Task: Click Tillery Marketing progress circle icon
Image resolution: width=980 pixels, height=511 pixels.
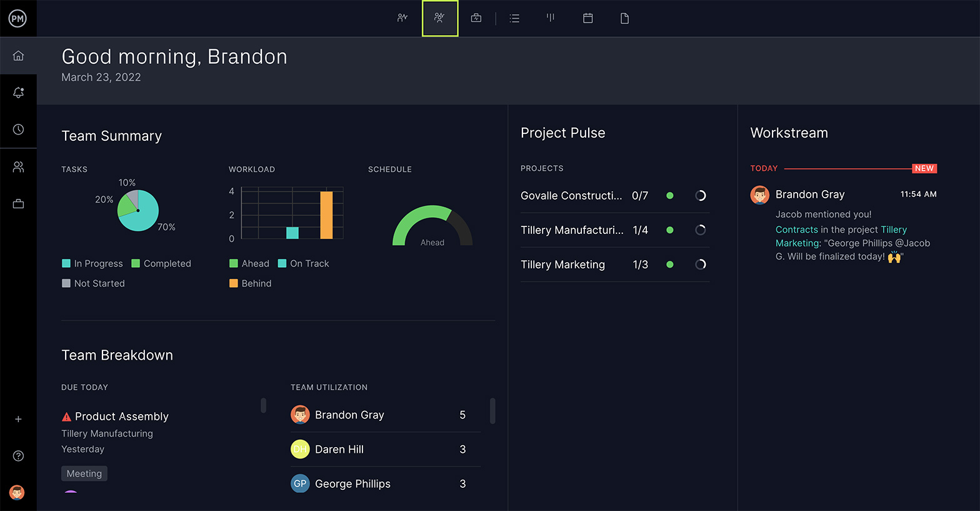Action: tap(701, 265)
